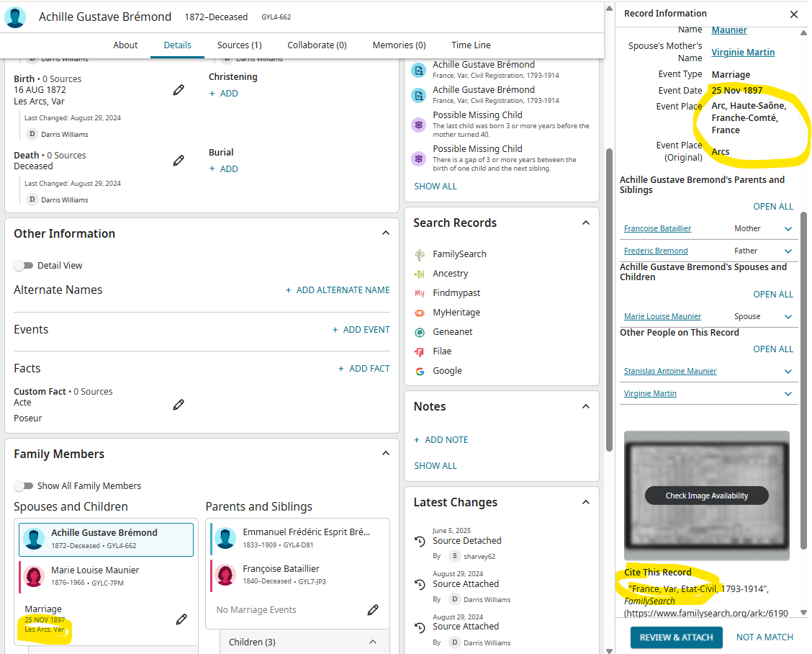Image resolution: width=812 pixels, height=654 pixels.
Task: Open the Filae search icon
Action: pos(420,352)
